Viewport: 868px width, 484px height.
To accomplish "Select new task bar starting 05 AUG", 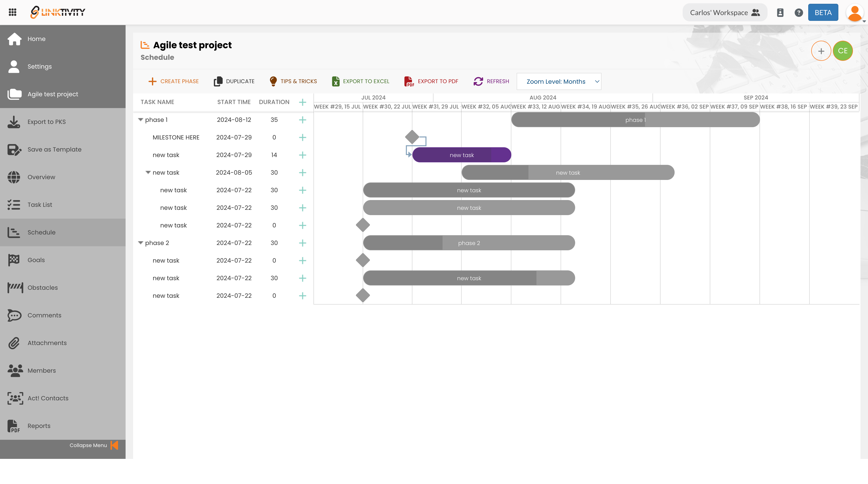I will click(x=568, y=172).
